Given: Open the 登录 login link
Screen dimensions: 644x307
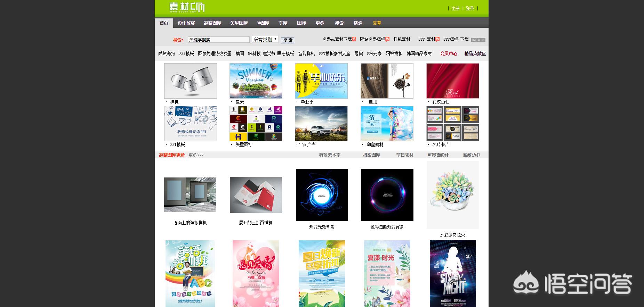Looking at the screenshot, I should pyautogui.click(x=470, y=8).
